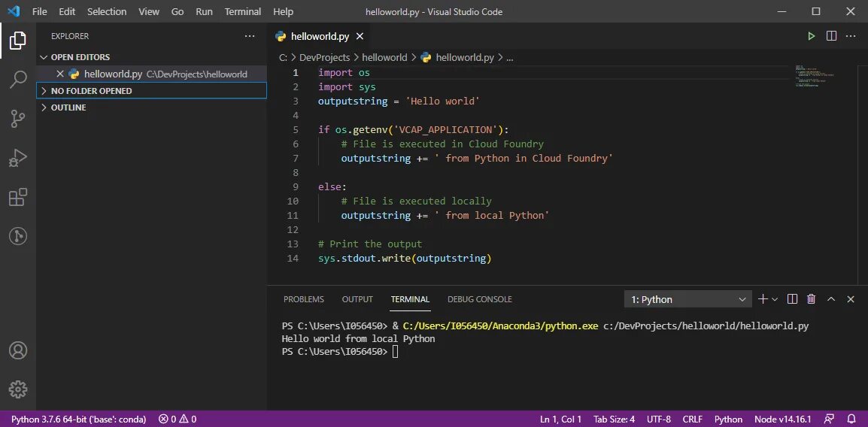Open editor More Actions ellipsis

(851, 36)
